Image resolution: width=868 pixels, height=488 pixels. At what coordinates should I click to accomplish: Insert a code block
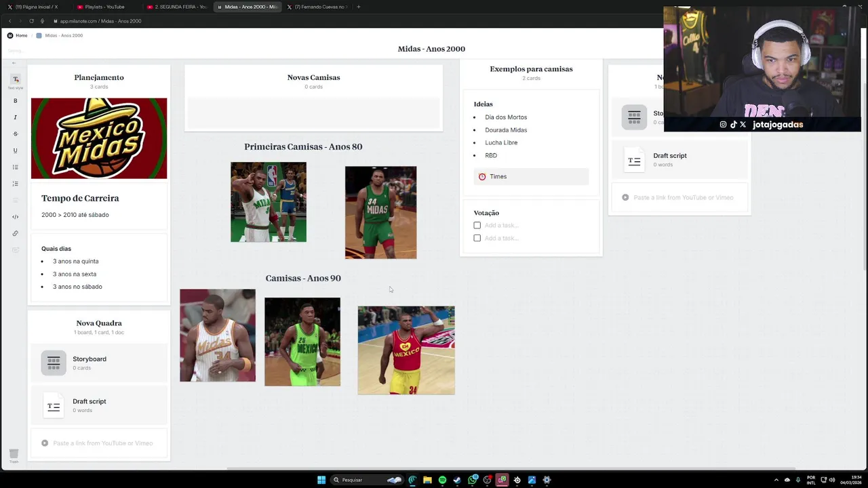point(16,217)
